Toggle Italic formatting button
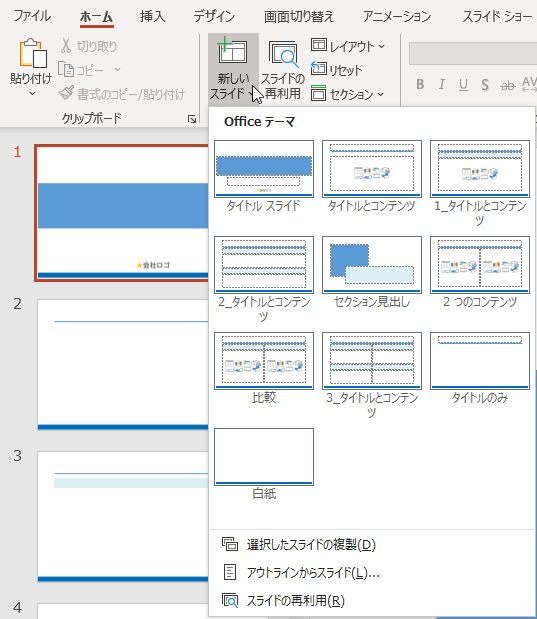This screenshot has width=537, height=619. [442, 84]
